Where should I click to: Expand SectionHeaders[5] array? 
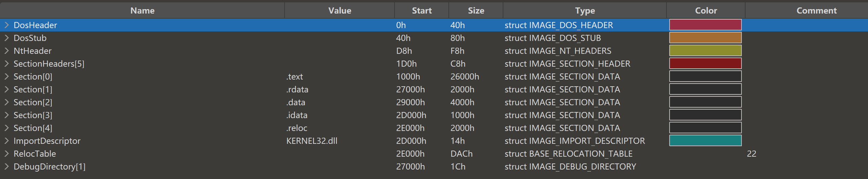point(6,64)
